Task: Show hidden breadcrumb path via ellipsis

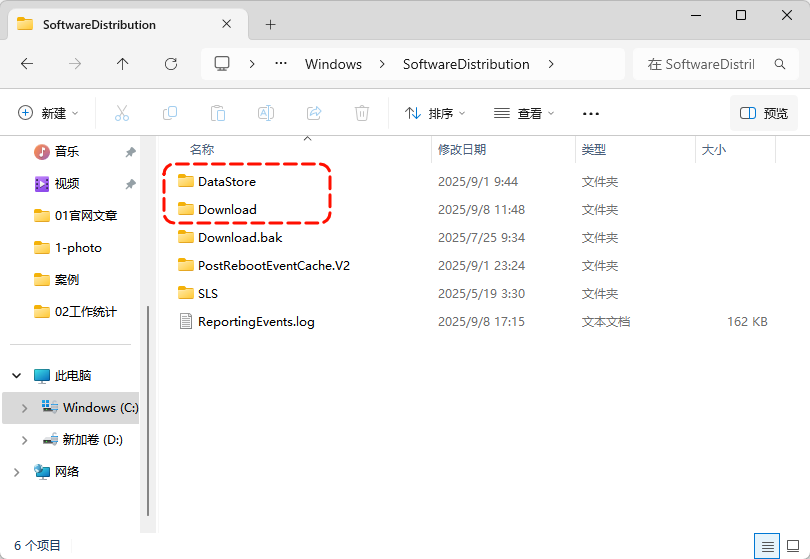Action: 281,64
